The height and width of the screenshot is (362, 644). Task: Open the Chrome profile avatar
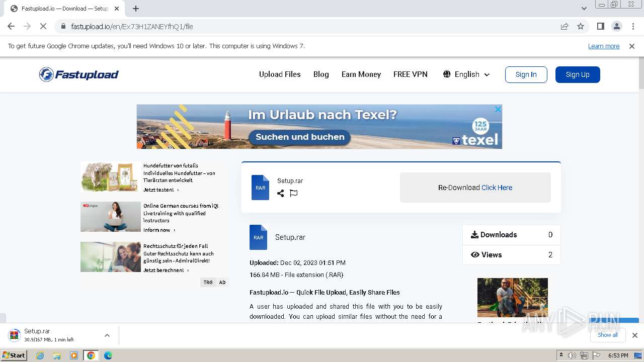click(x=616, y=26)
